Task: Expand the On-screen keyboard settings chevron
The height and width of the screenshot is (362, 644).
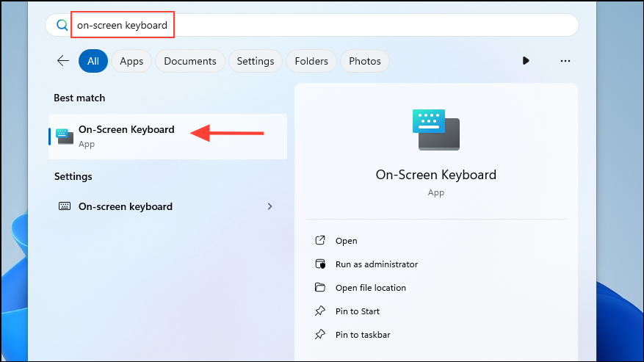Action: [269, 206]
